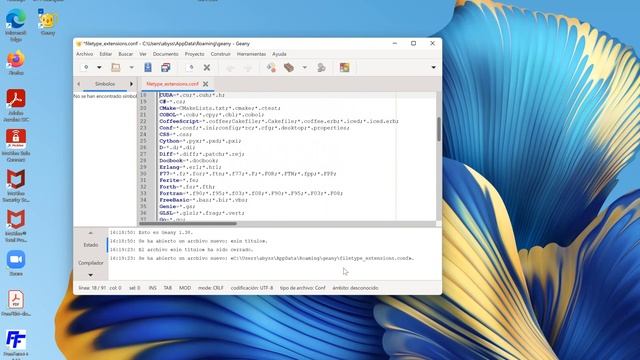Open the Editar menu
Viewport: 640px width, 360px height.
click(x=105, y=54)
